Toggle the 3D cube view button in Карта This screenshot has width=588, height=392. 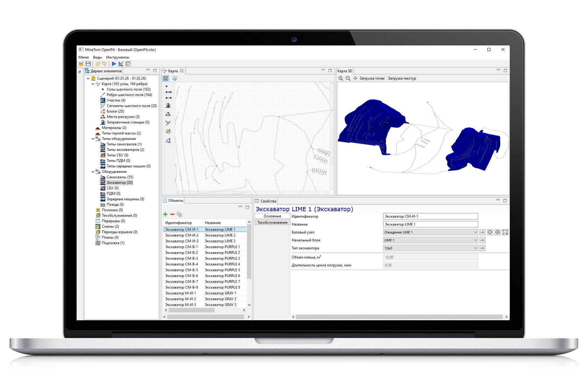(175, 78)
